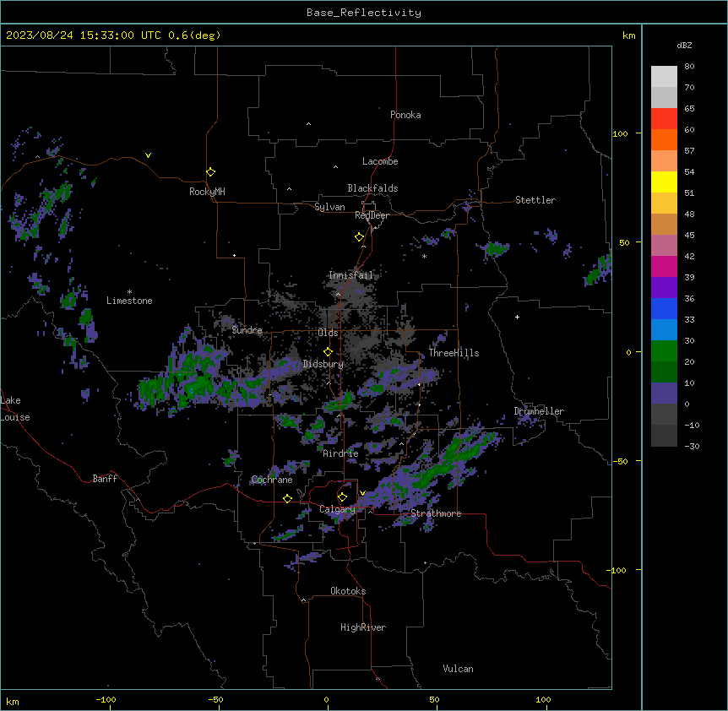Click the Drumheller label
728x711 pixels.
tap(539, 411)
